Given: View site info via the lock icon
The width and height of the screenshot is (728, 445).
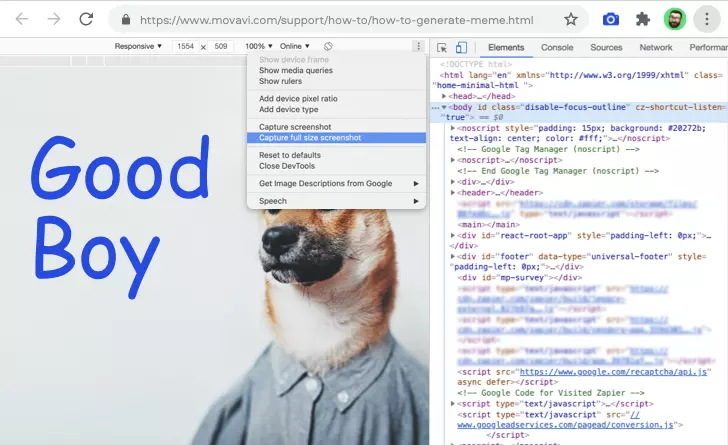Looking at the screenshot, I should coord(125,20).
